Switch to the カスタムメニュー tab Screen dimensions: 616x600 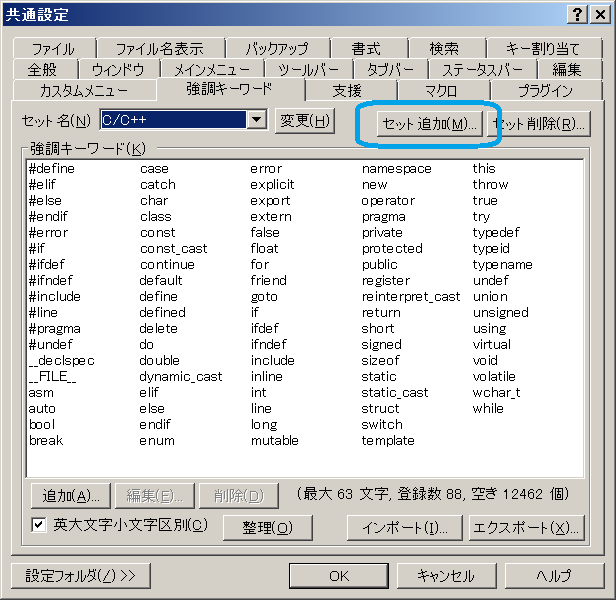click(83, 91)
